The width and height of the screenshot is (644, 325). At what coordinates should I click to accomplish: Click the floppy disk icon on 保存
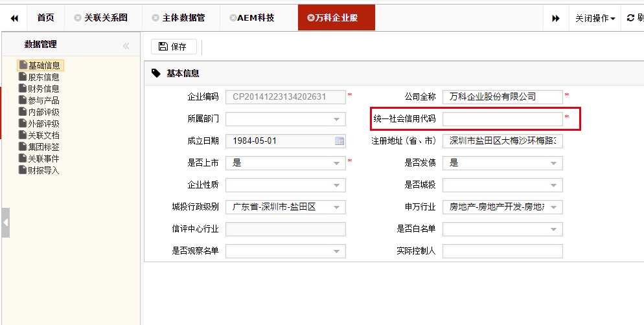(163, 47)
